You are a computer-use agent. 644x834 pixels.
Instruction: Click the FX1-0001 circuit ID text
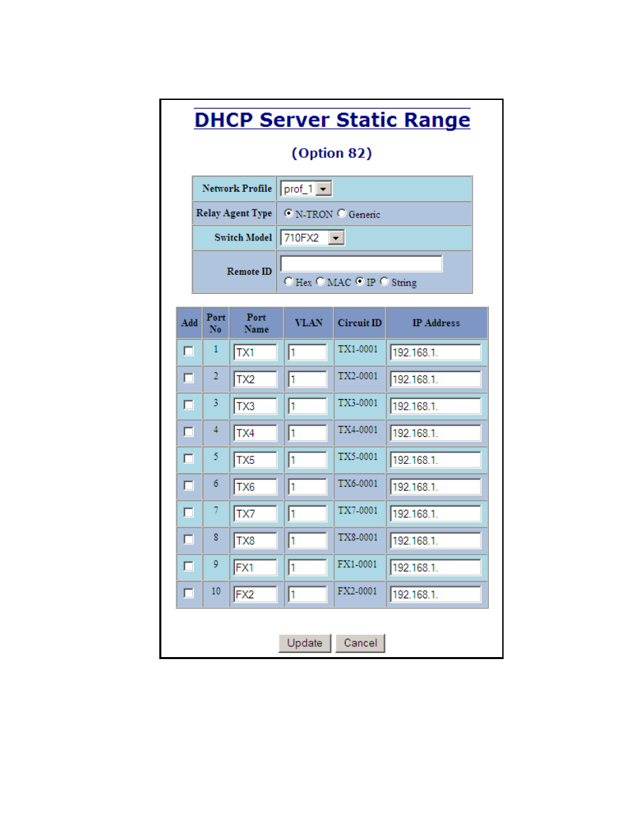(358, 565)
